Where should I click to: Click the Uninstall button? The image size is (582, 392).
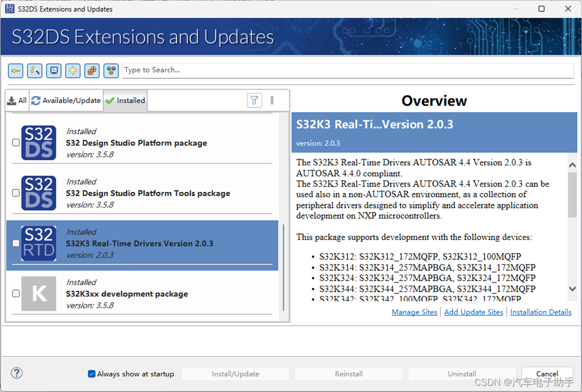462,374
